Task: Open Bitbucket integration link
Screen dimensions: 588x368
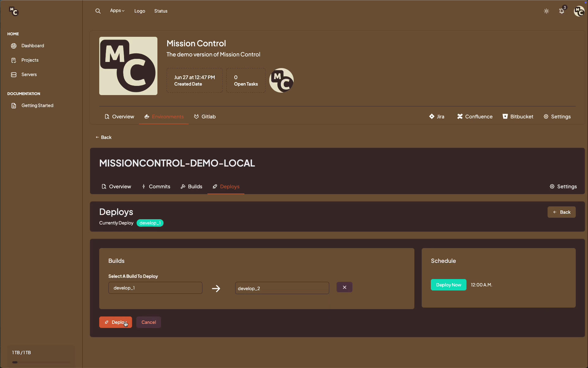Action: [x=518, y=117]
